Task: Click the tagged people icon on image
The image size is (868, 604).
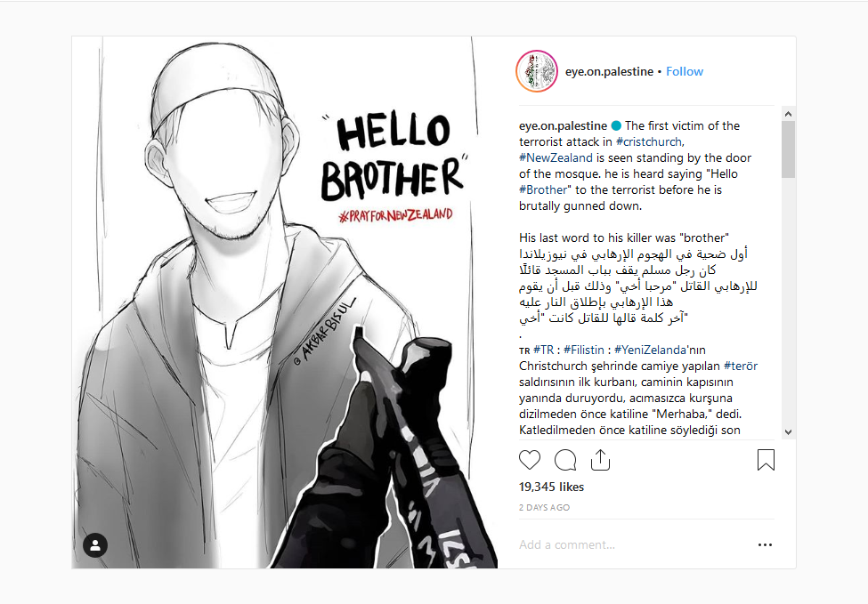Action: 95,545
